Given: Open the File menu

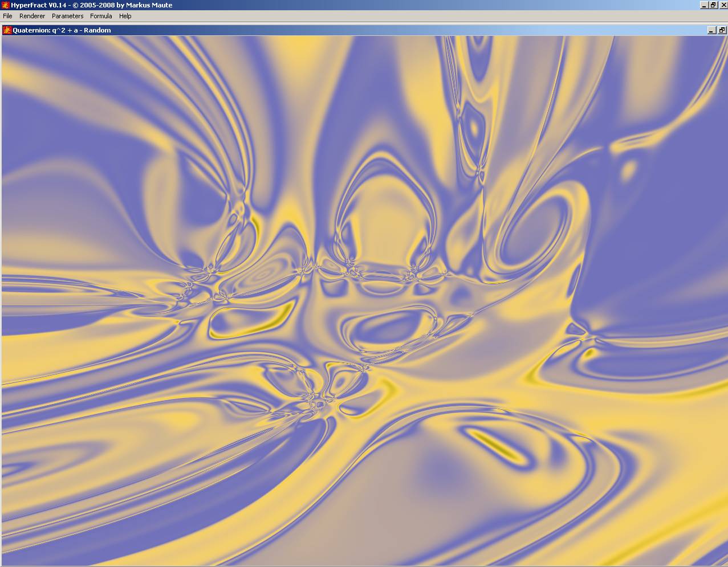Looking at the screenshot, I should [x=7, y=16].
